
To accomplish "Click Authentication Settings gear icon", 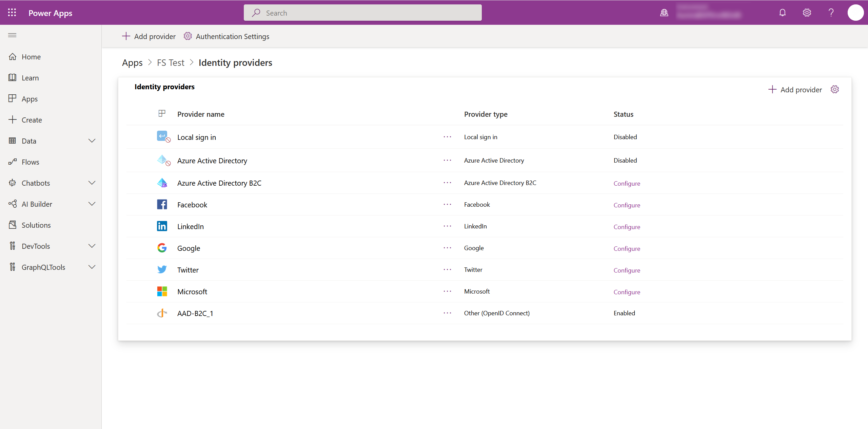I will (188, 36).
